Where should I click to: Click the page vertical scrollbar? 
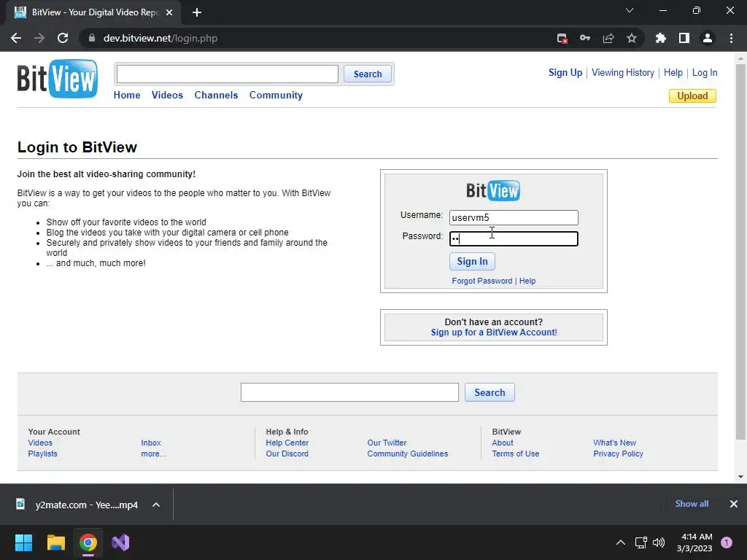coord(740,252)
